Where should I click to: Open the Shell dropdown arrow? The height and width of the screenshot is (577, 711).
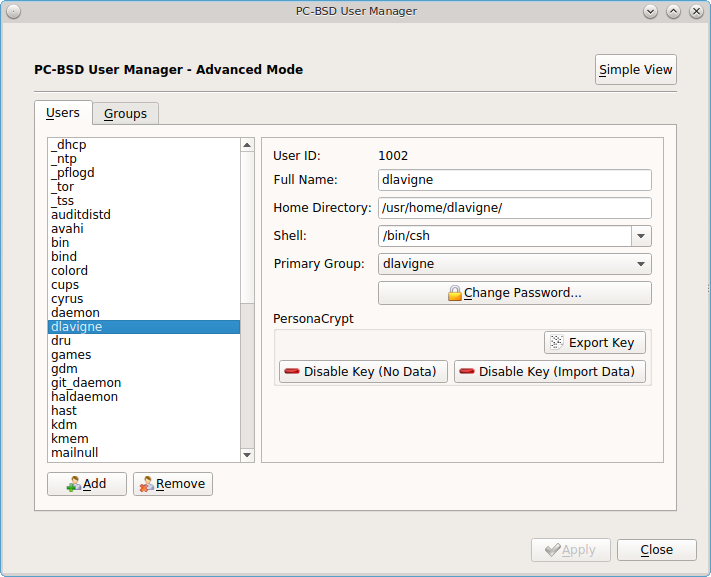pos(641,236)
